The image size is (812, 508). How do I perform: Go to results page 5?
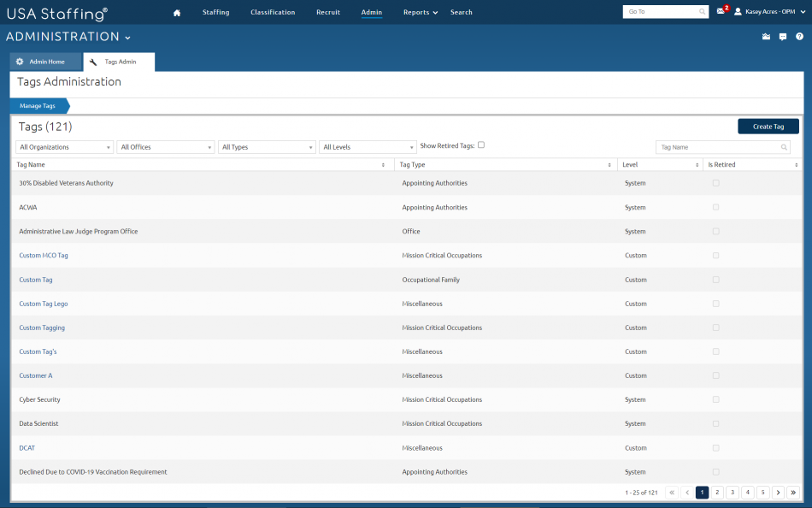[762, 493]
